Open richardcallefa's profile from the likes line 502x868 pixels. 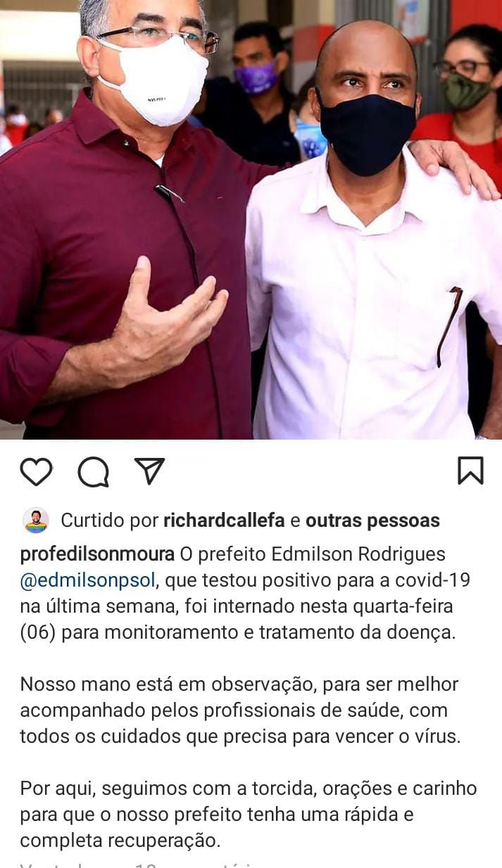click(x=224, y=521)
